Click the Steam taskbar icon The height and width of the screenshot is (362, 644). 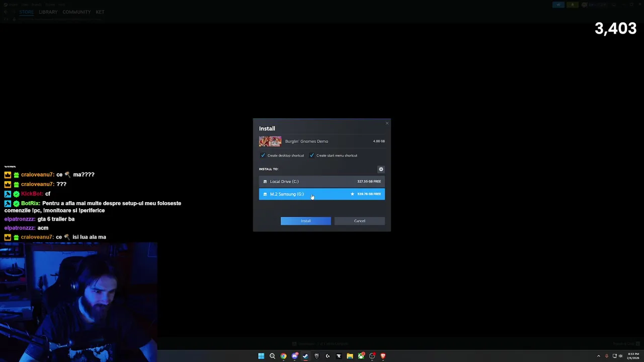tap(305, 356)
